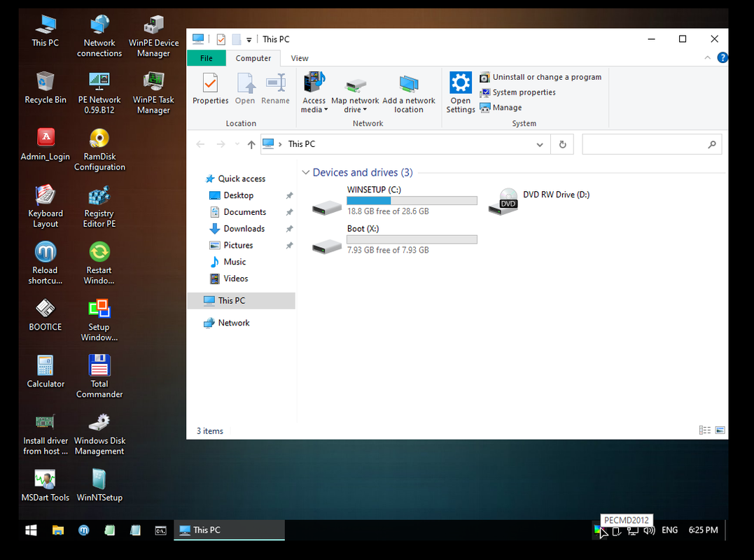Select Install driver from host icon

(46, 433)
